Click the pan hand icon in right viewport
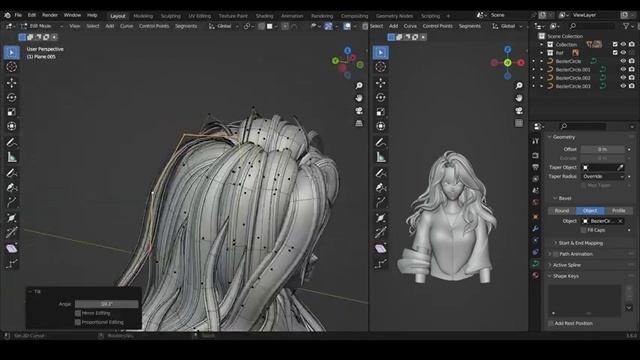The width and height of the screenshot is (640, 360). [519, 98]
